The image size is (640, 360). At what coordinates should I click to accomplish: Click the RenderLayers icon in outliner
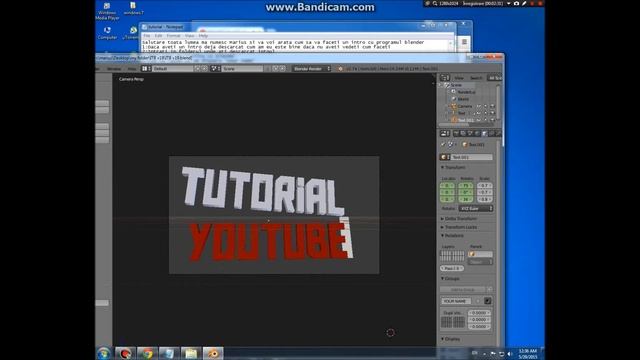(453, 92)
